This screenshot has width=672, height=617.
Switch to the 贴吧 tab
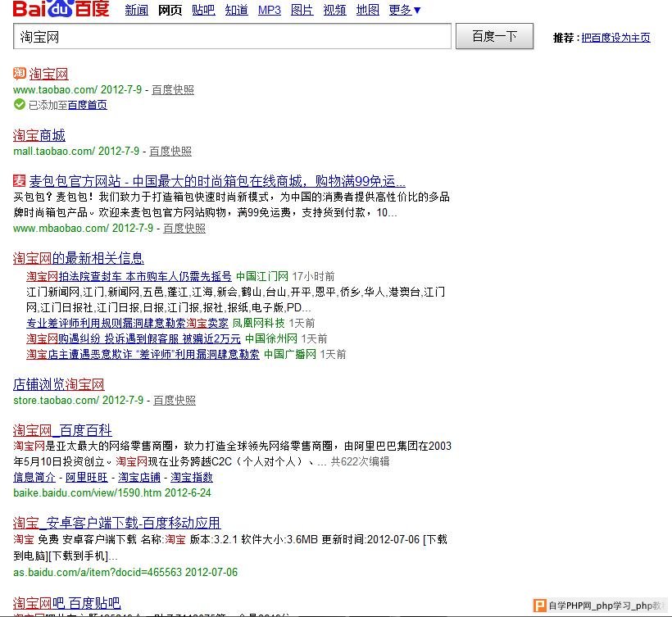click(203, 10)
